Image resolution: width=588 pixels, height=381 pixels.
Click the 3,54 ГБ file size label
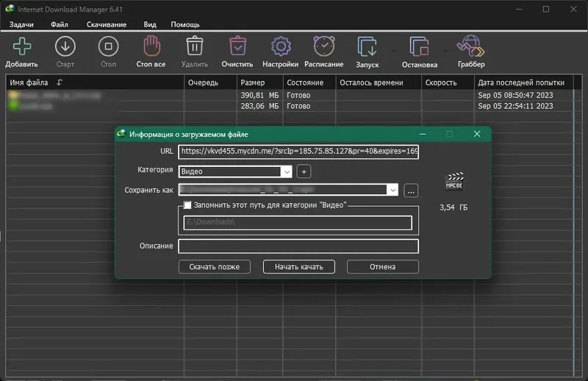tap(453, 207)
